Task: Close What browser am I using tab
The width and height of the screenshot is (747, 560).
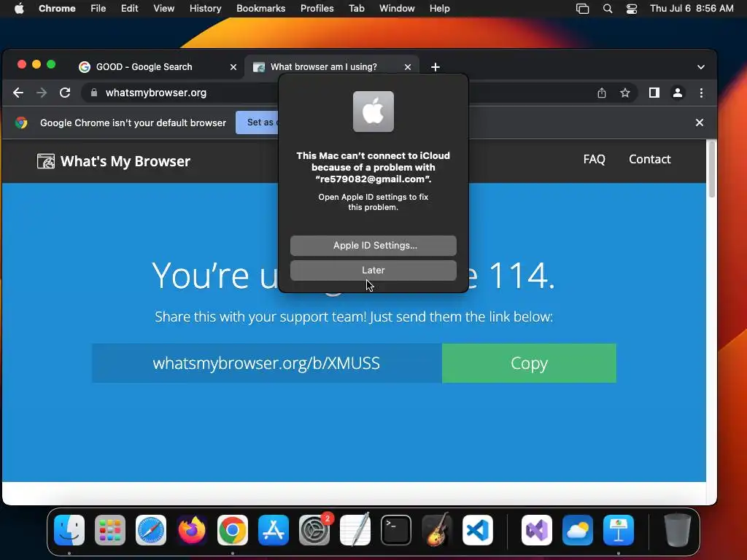Action: click(408, 67)
